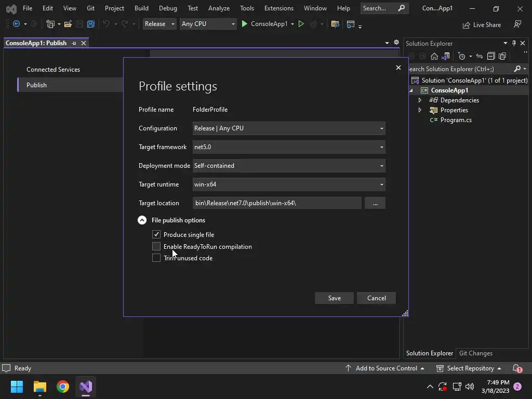Check Trim unused code option
Screen dimensions: 532x399
[156, 258]
